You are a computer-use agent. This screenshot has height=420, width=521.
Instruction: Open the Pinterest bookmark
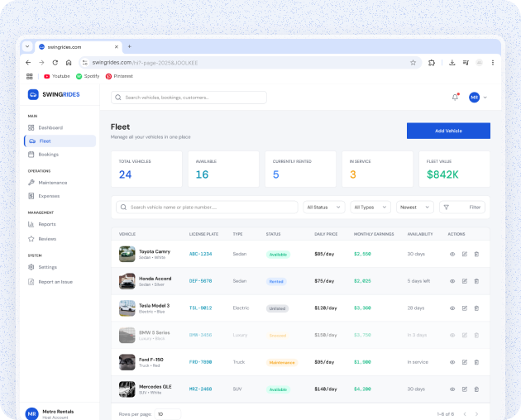click(119, 76)
